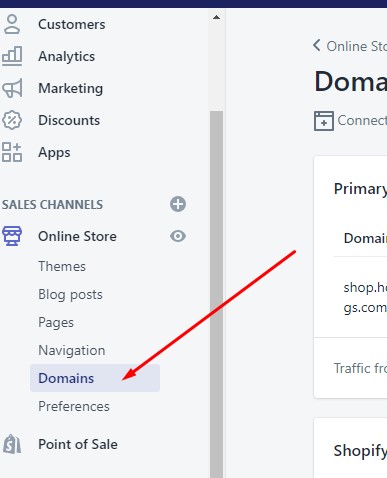Go back to Online Store breadcrumb
This screenshot has height=478, width=387.
[x=356, y=46]
